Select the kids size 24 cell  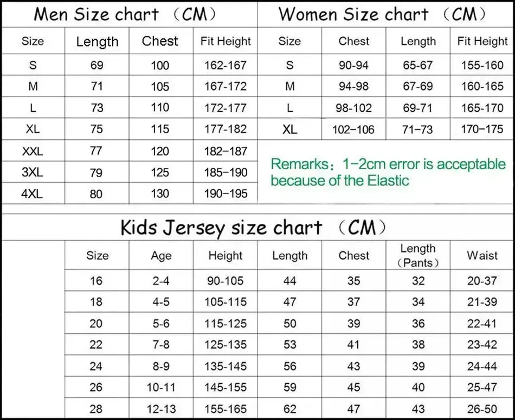coord(96,366)
